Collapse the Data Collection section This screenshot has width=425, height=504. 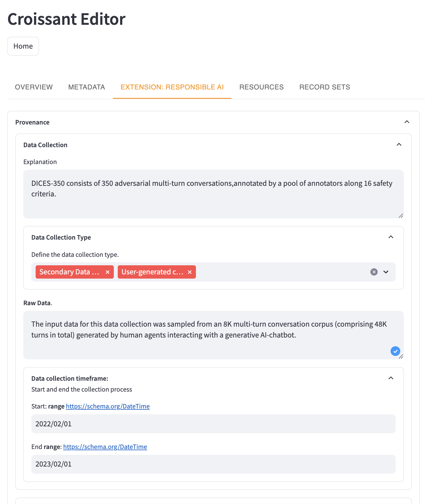[x=399, y=145]
